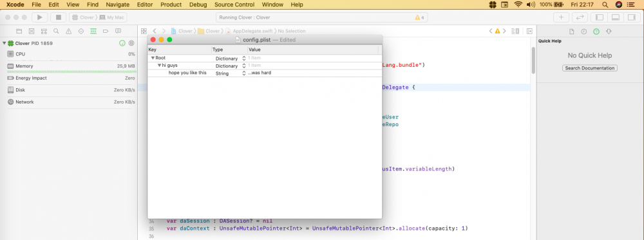
Task: Open the related items grid icon in the jump bar
Action: (x=144, y=31)
